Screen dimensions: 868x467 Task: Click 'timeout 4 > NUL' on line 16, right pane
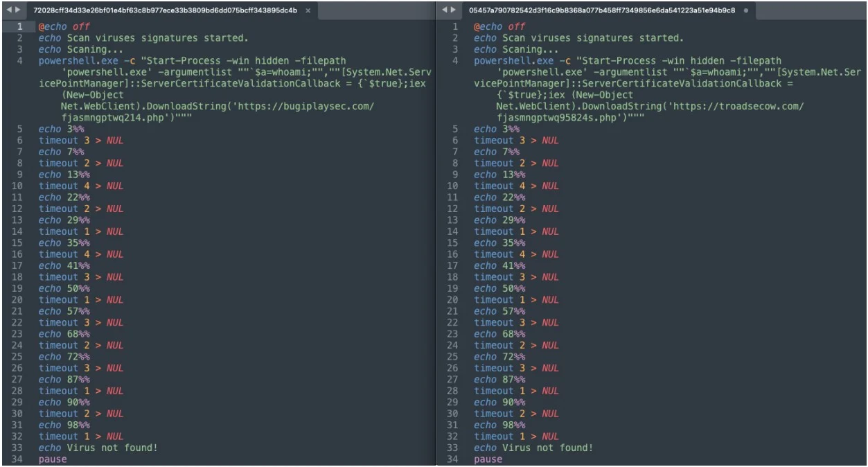(516, 254)
